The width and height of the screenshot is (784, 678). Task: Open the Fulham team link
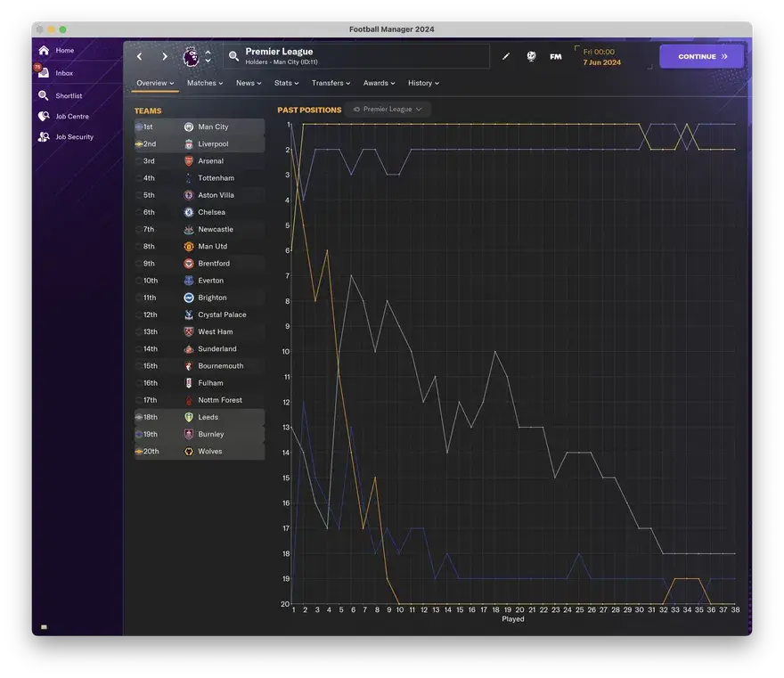tap(210, 383)
